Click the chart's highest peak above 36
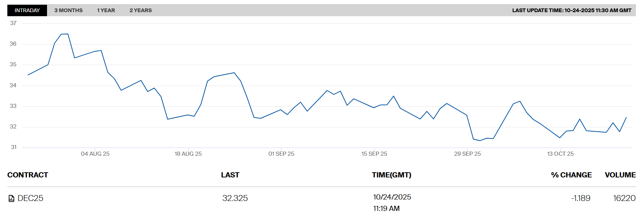 pyautogui.click(x=65, y=34)
